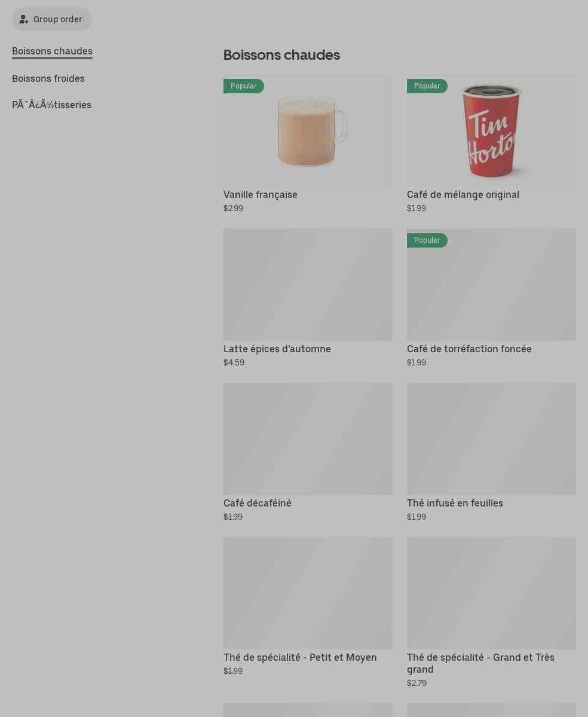
Task: Open Thé de spécialité - Grand et Très grand
Action: pyautogui.click(x=480, y=664)
